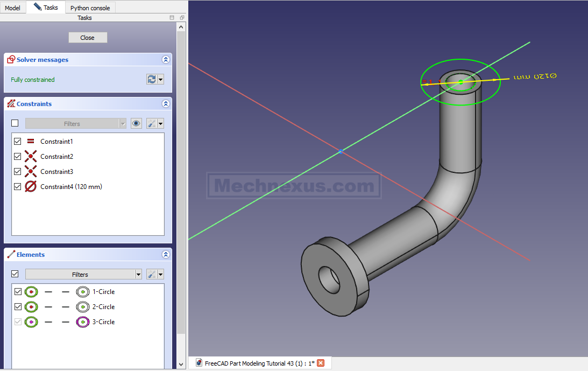Toggle the Constraints filter master checkbox
The image size is (588, 371).
coord(15,123)
